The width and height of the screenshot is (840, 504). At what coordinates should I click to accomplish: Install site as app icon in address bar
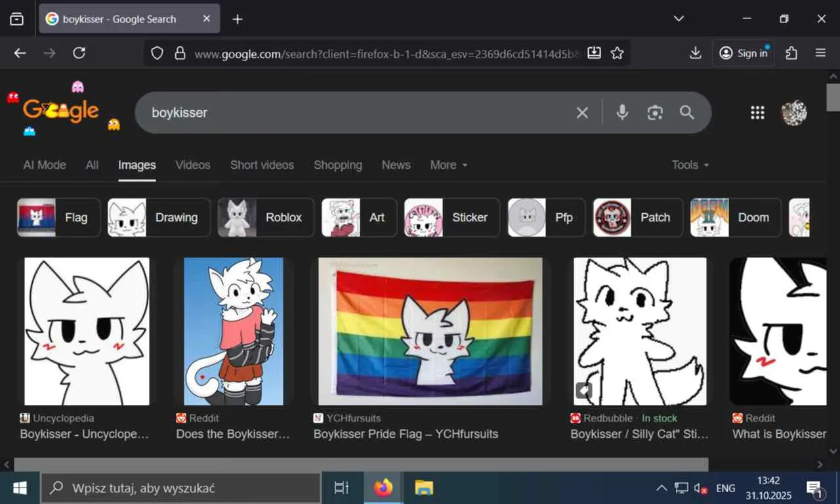pos(594,53)
